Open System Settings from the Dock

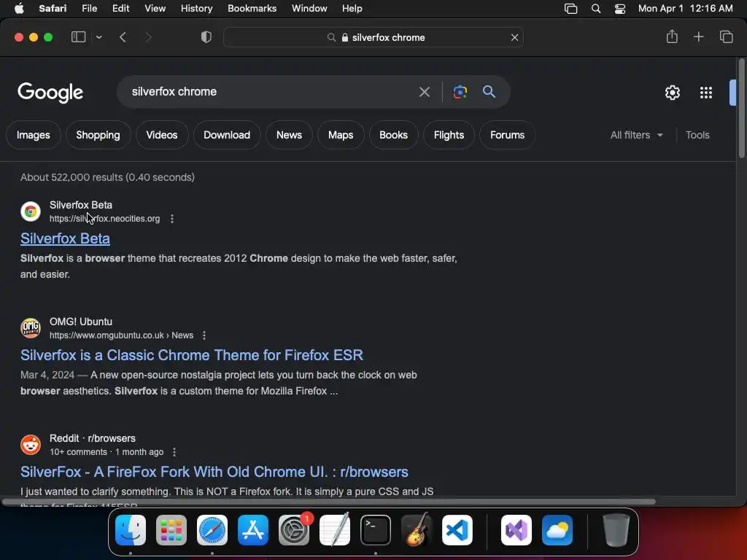coord(294,530)
